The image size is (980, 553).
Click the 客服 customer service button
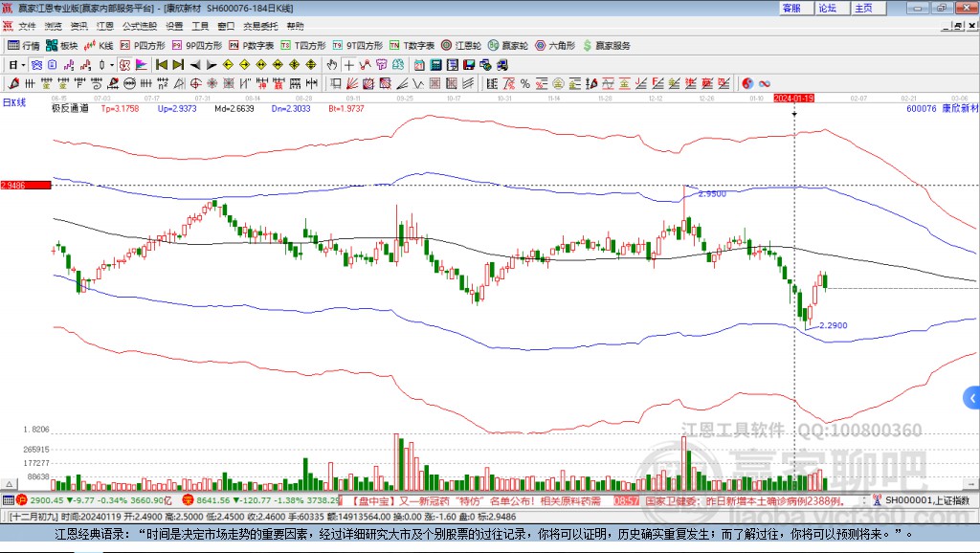click(x=795, y=8)
